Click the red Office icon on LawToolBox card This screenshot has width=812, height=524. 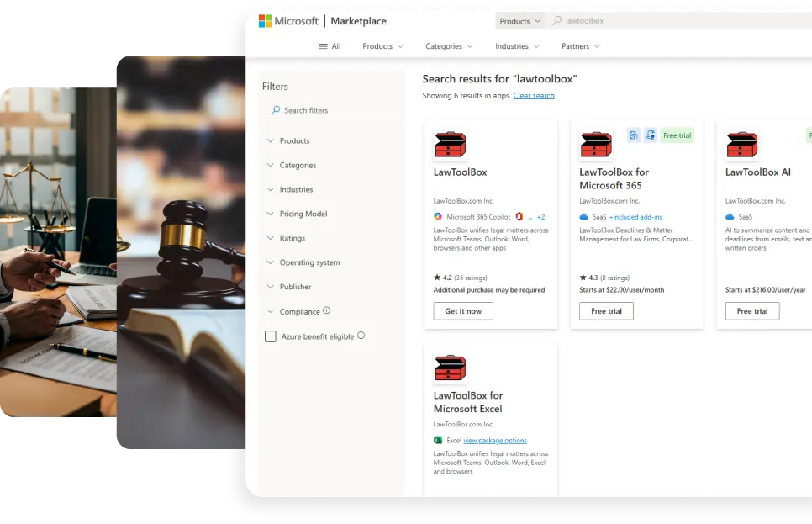519,217
